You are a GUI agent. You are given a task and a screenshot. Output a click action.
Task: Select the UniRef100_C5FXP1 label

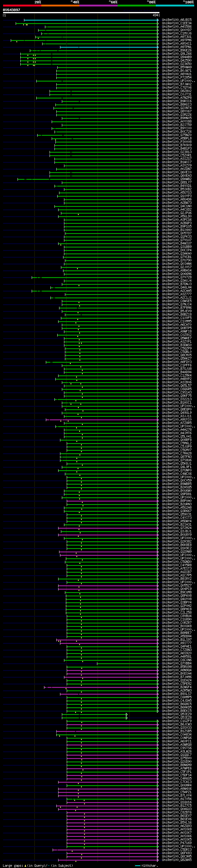[x=177, y=772]
